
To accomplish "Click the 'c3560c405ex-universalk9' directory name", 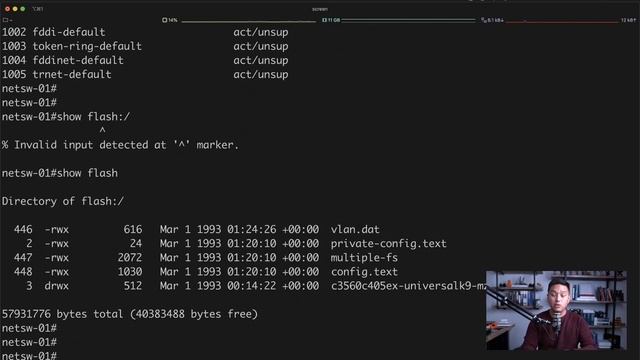I will pyautogui.click(x=409, y=286).
